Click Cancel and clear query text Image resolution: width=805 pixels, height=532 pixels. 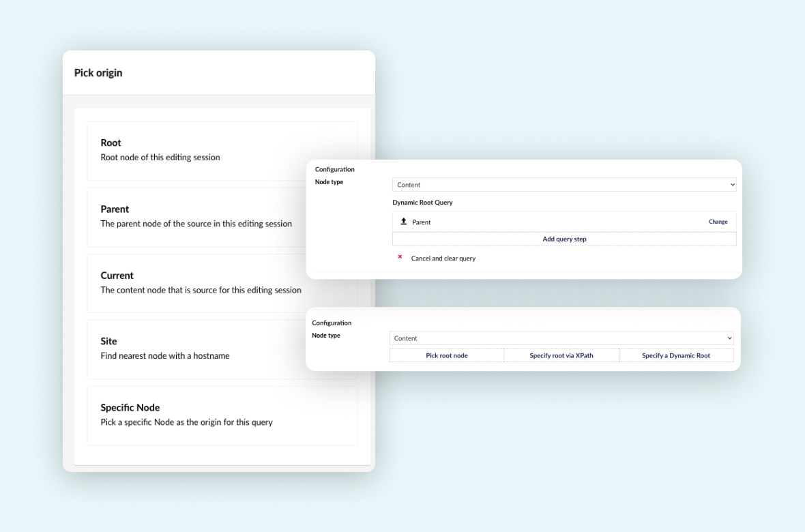(x=443, y=258)
